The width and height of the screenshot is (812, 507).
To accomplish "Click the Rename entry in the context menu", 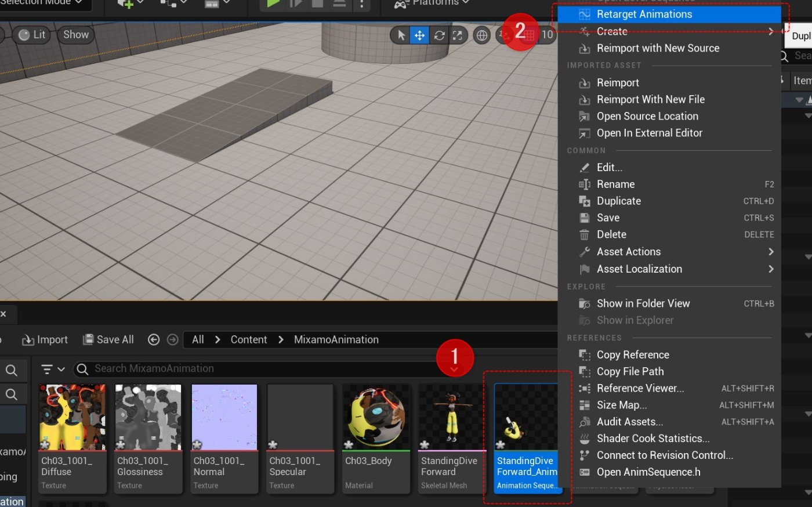I will pyautogui.click(x=669, y=184).
